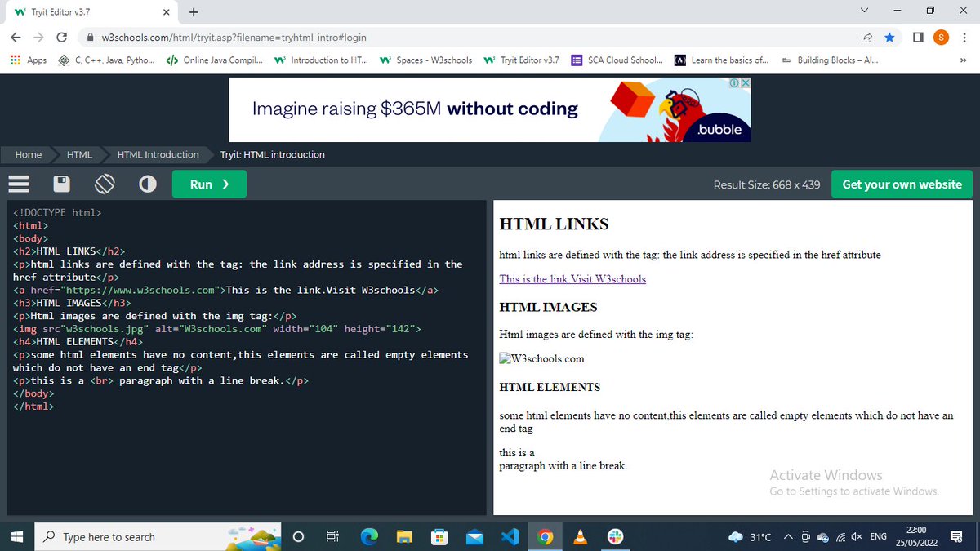Open VLC media player from taskbar
This screenshot has width=980, height=551.
coord(581,536)
